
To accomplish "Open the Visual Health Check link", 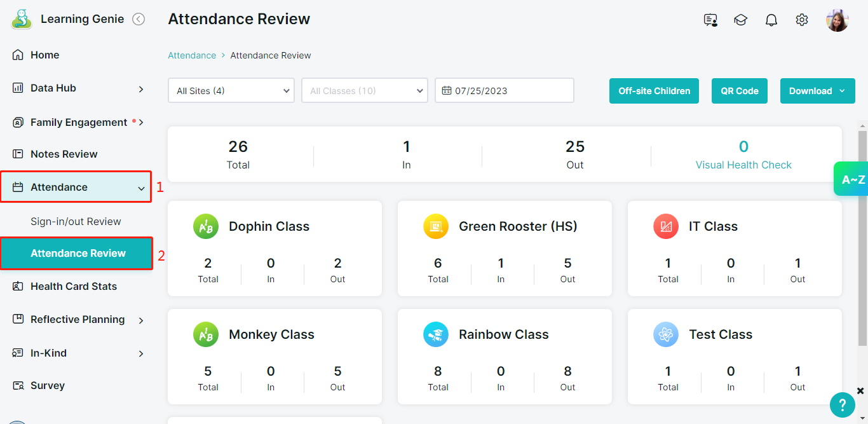I will pos(743,165).
